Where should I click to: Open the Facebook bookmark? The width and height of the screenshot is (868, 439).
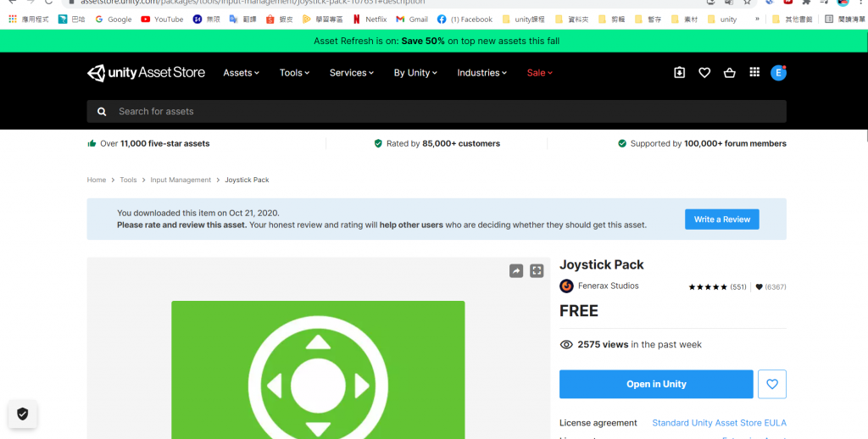click(x=465, y=19)
